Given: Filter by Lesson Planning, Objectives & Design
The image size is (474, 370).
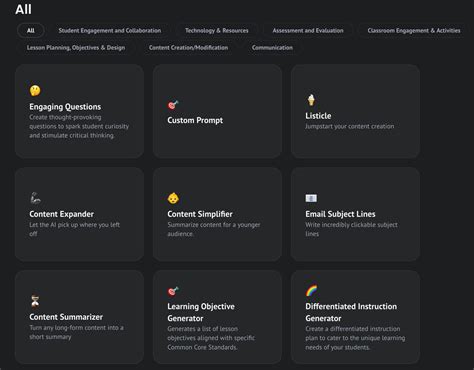Looking at the screenshot, I should [x=76, y=48].
